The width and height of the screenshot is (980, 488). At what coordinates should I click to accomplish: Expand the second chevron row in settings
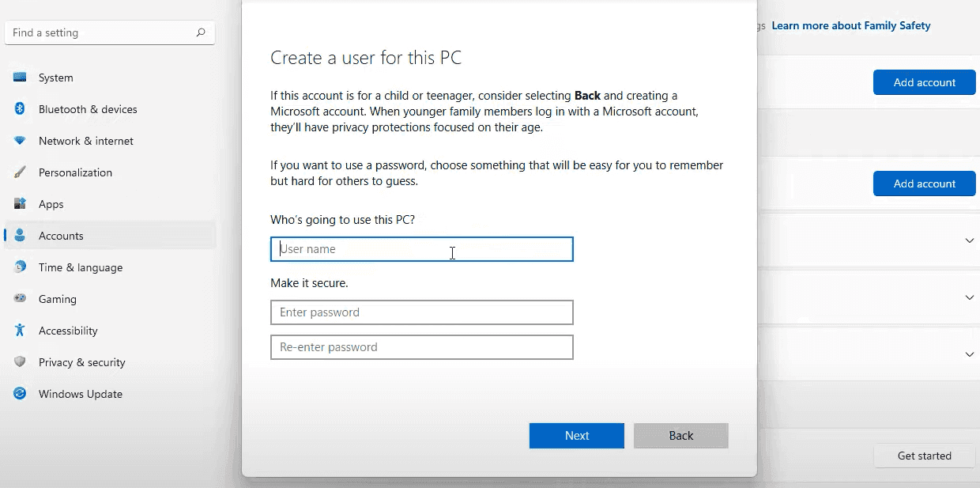(970, 297)
